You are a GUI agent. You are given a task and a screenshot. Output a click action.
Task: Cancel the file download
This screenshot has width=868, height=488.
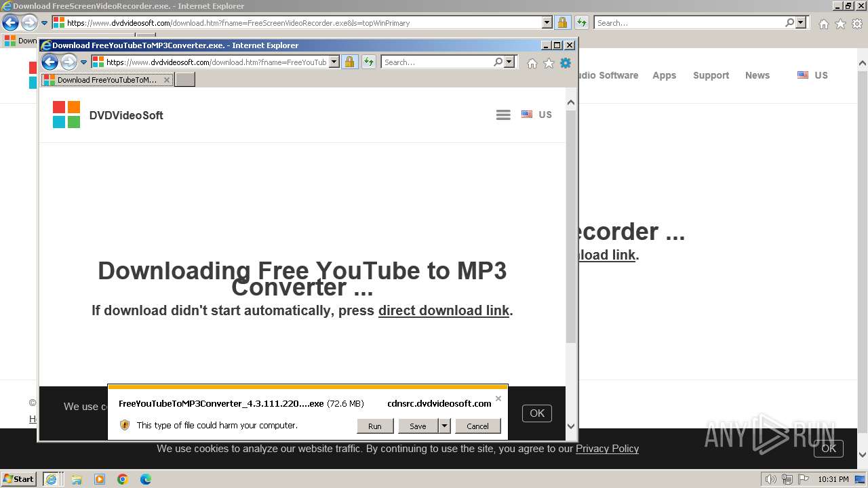(x=477, y=426)
